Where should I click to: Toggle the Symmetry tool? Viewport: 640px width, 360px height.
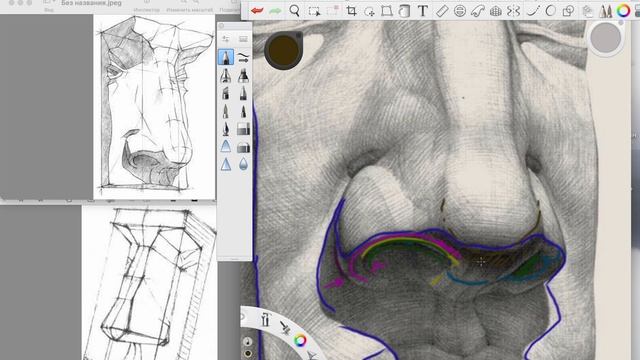tap(513, 11)
